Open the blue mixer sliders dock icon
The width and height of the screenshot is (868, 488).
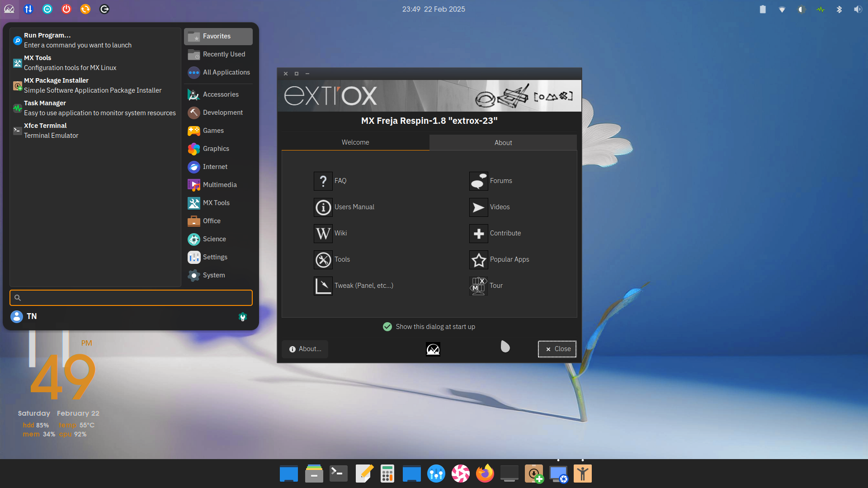pos(436,474)
